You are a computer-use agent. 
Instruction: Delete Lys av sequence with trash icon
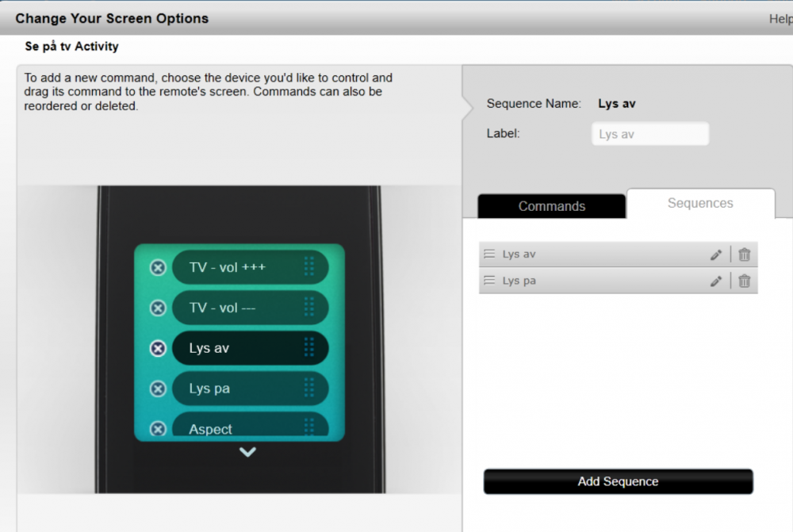pyautogui.click(x=744, y=255)
